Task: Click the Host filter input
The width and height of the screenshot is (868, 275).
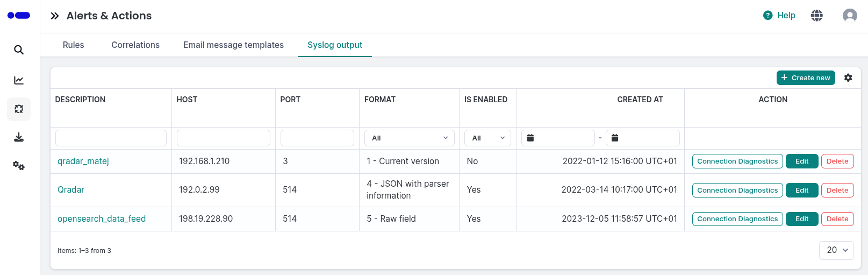Action: click(224, 138)
